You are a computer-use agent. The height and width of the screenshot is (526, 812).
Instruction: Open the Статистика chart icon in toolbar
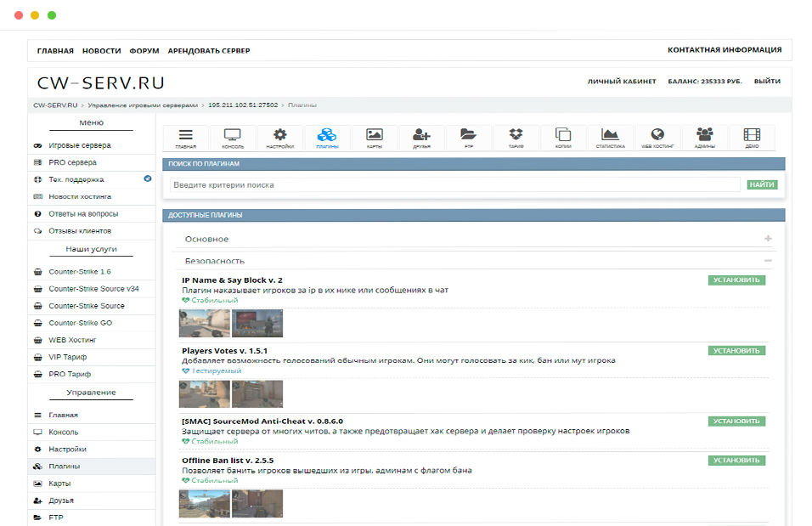coord(610,137)
